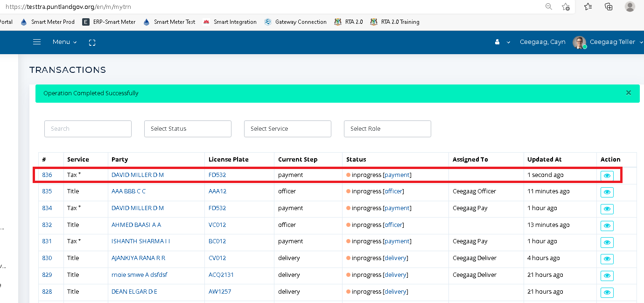The height and width of the screenshot is (303, 644).
Task: Click payment status link for transaction 831
Action: click(x=397, y=241)
